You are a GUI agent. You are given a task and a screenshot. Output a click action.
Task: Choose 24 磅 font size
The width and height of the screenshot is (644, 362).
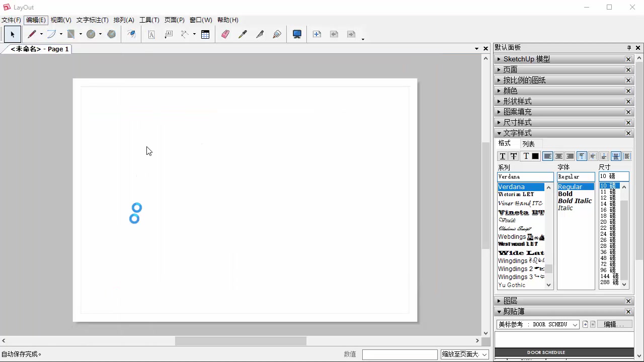coord(609,234)
